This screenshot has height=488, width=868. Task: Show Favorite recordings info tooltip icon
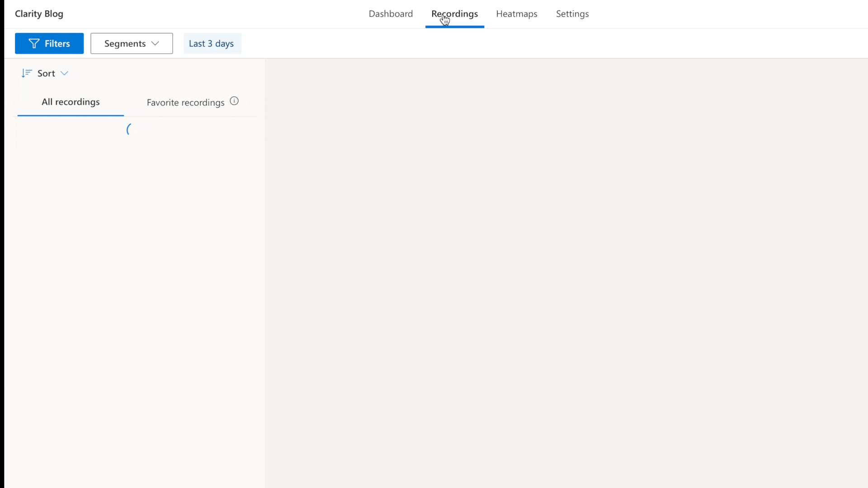point(234,101)
